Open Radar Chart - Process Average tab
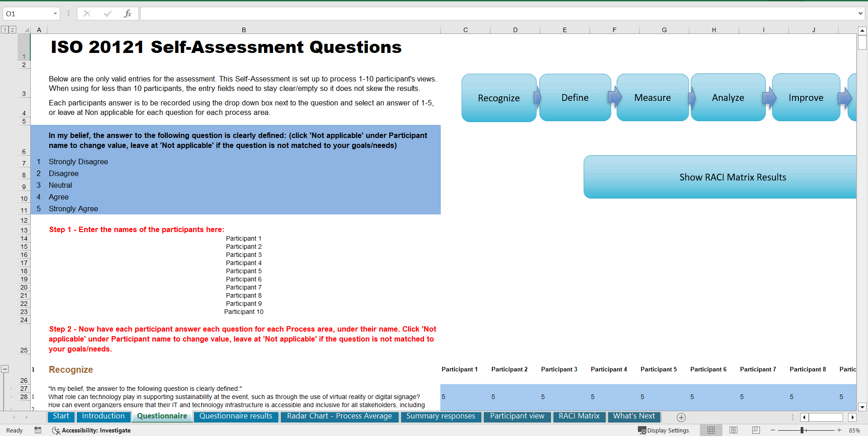Image resolution: width=868 pixels, height=437 pixels. click(340, 416)
